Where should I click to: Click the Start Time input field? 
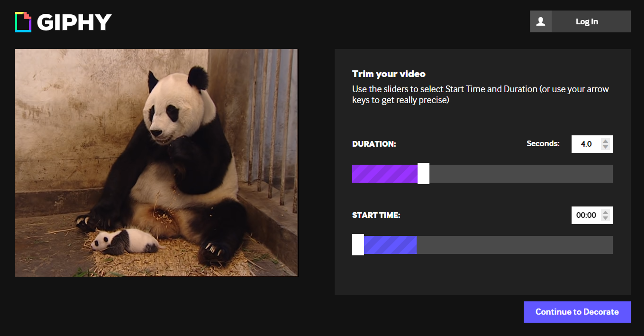click(x=586, y=215)
